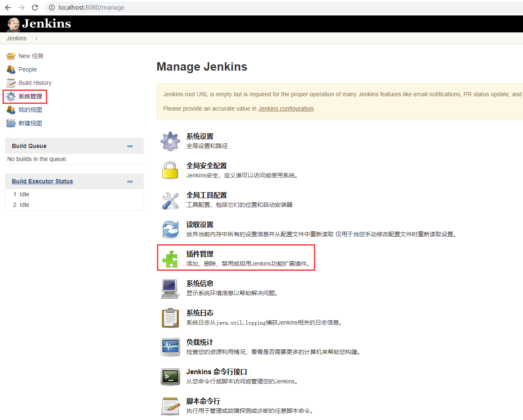Click the People sidebar icon
The width and height of the screenshot is (523, 420).
[11, 69]
